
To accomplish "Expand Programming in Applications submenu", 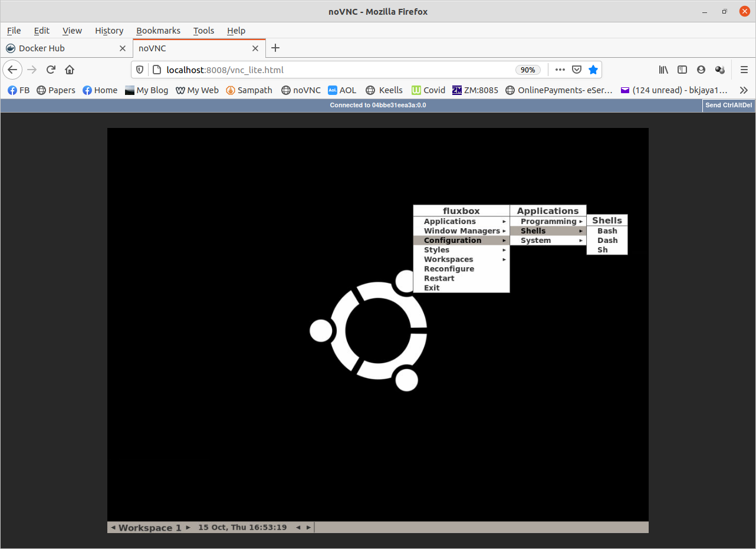I will (x=548, y=222).
